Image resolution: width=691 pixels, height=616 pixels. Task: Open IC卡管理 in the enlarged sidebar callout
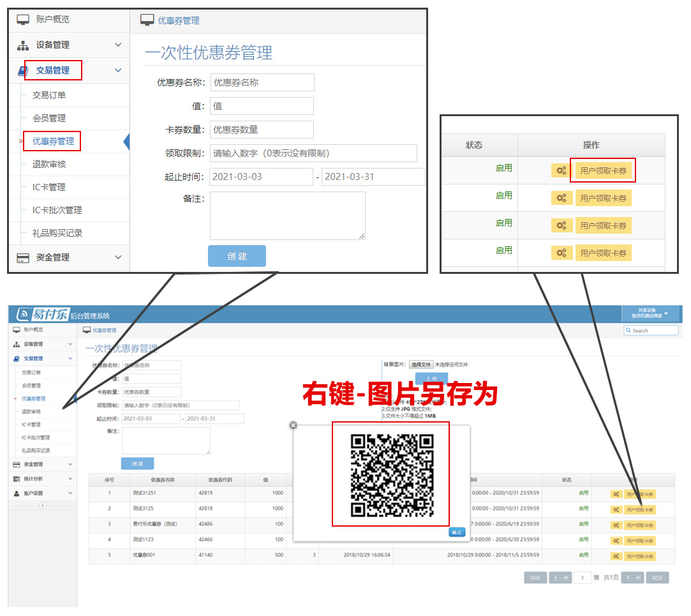(x=49, y=187)
